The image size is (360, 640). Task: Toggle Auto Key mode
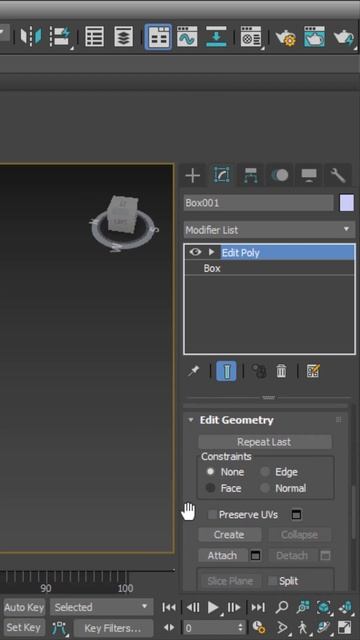(x=24, y=607)
